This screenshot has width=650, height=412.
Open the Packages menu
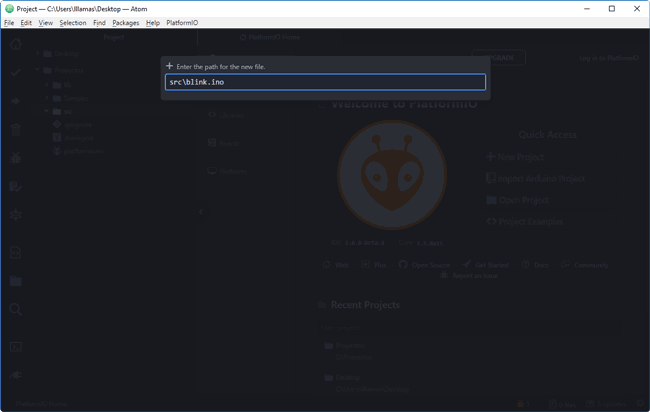pos(126,23)
